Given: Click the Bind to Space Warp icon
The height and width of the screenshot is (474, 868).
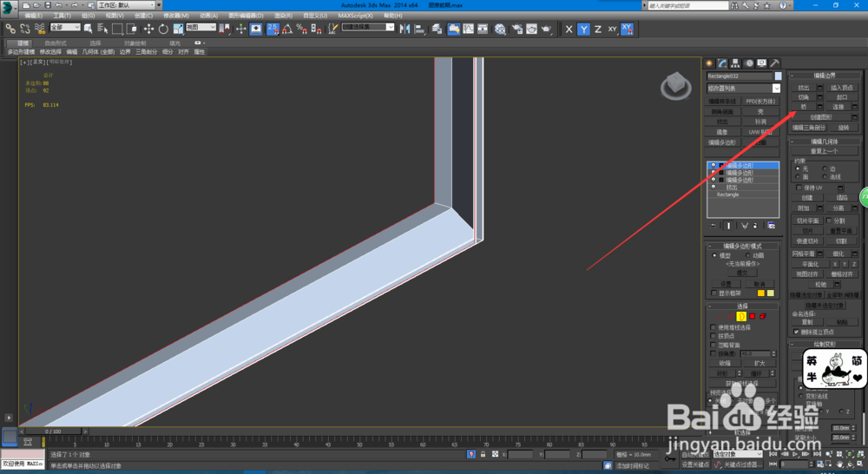Looking at the screenshot, I should click(39, 29).
